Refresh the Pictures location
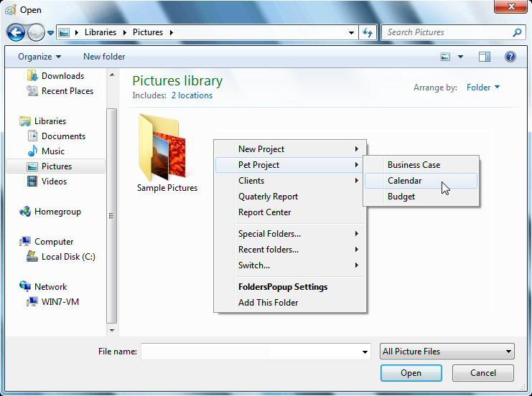Viewport: 532px width, 396px height. tap(368, 32)
